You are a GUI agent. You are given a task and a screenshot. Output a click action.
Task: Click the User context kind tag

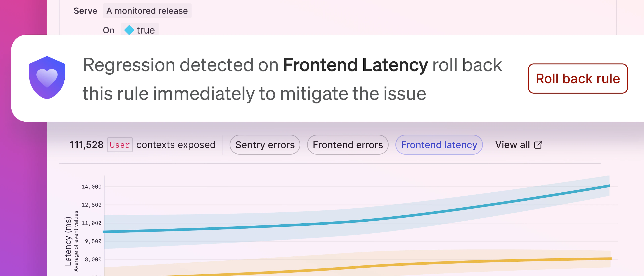[120, 145]
